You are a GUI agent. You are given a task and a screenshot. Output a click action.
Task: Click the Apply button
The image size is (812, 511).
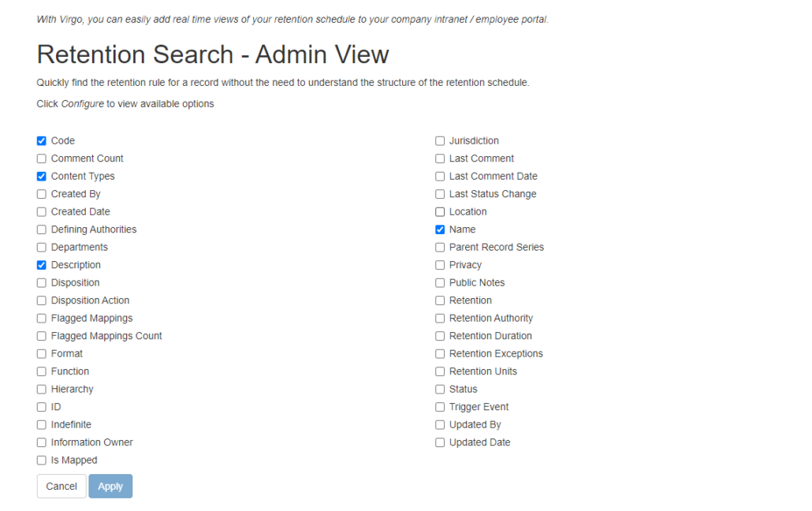coord(110,486)
